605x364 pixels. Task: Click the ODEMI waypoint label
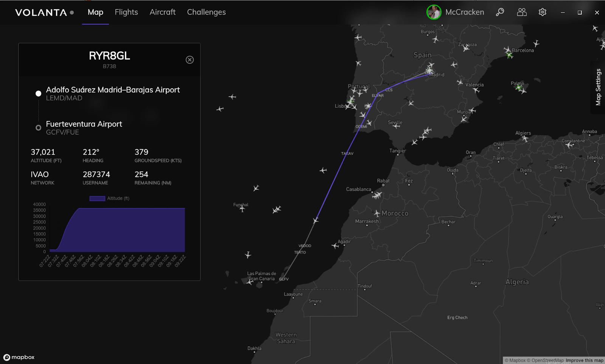(361, 127)
